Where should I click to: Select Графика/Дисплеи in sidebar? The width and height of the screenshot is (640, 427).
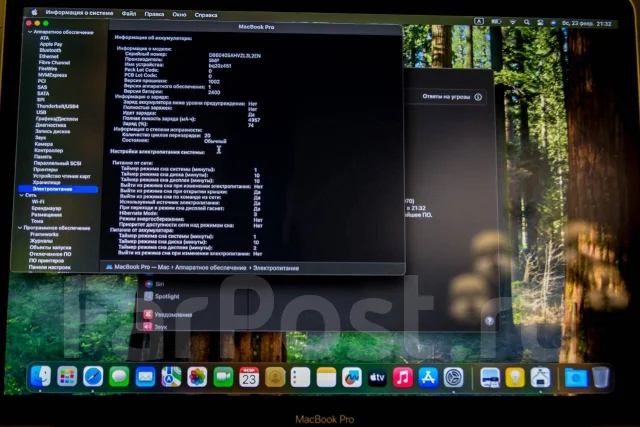point(57,119)
